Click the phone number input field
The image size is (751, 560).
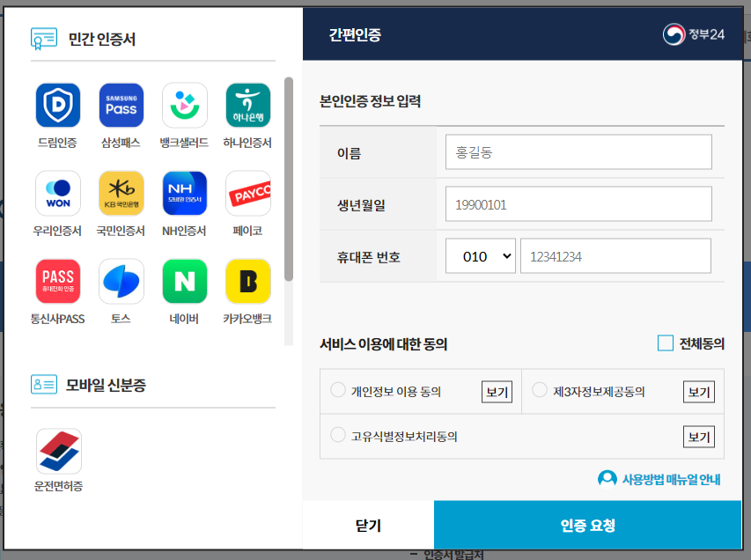click(x=615, y=256)
